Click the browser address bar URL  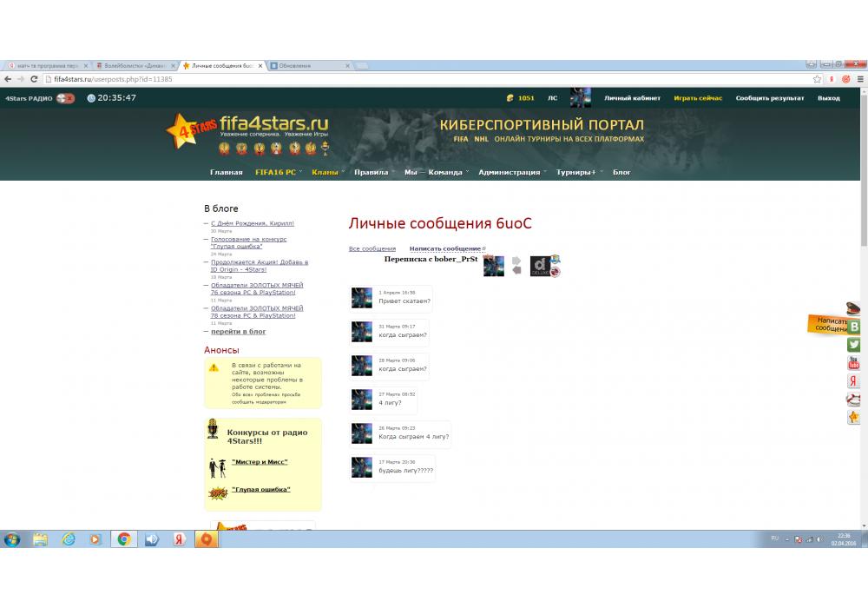pos(113,79)
